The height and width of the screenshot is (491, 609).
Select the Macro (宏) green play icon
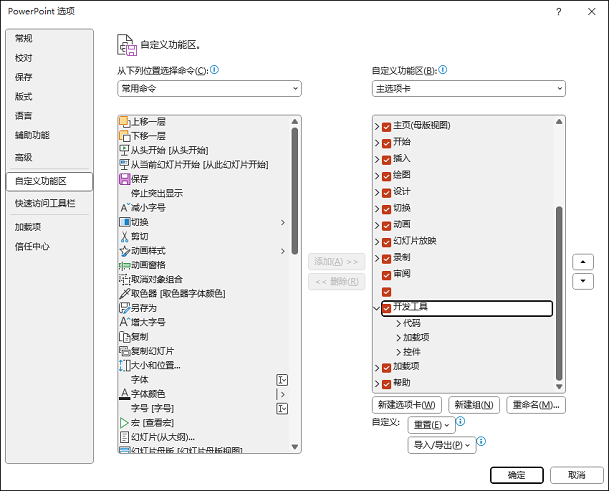point(124,423)
